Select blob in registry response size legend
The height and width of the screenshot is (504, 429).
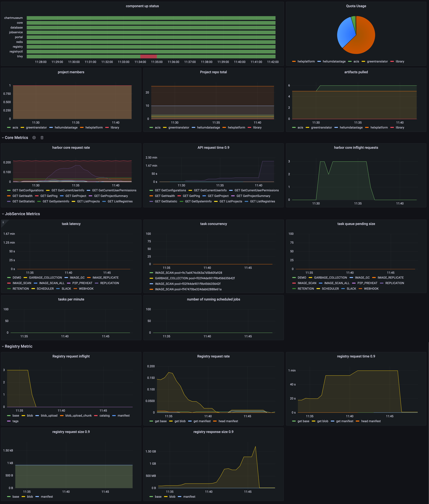pos(172,497)
